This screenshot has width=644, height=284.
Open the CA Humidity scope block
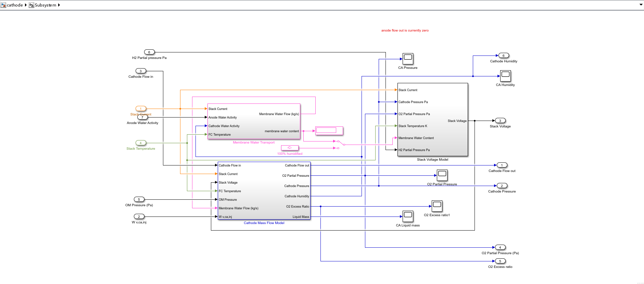point(505,76)
